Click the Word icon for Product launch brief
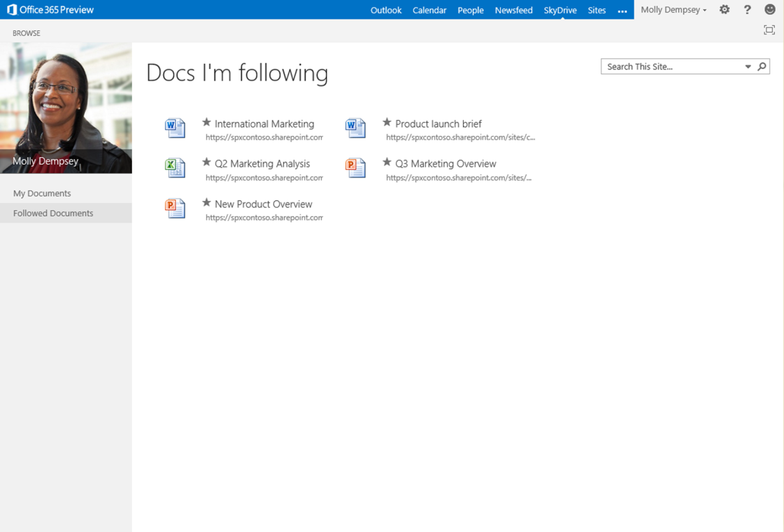Viewport: 784px width, 532px height. pyautogui.click(x=355, y=128)
